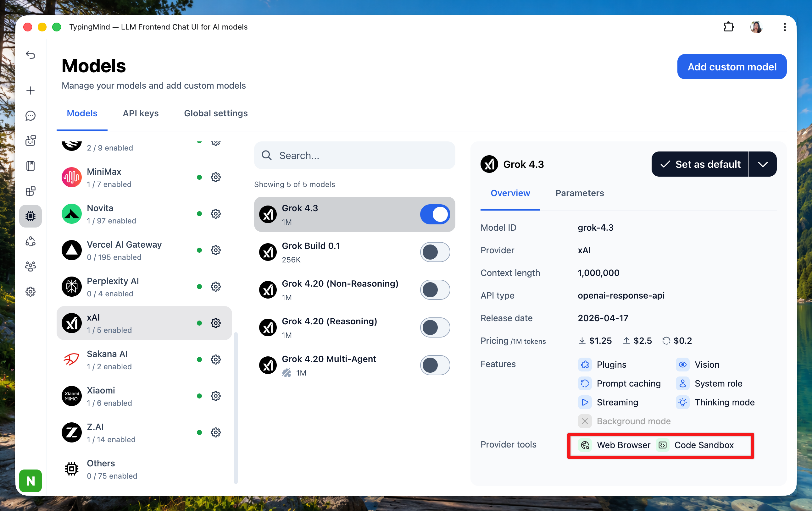Select the Grok Build 0.1 model name
Viewport: 812px width, 511px height.
(311, 246)
